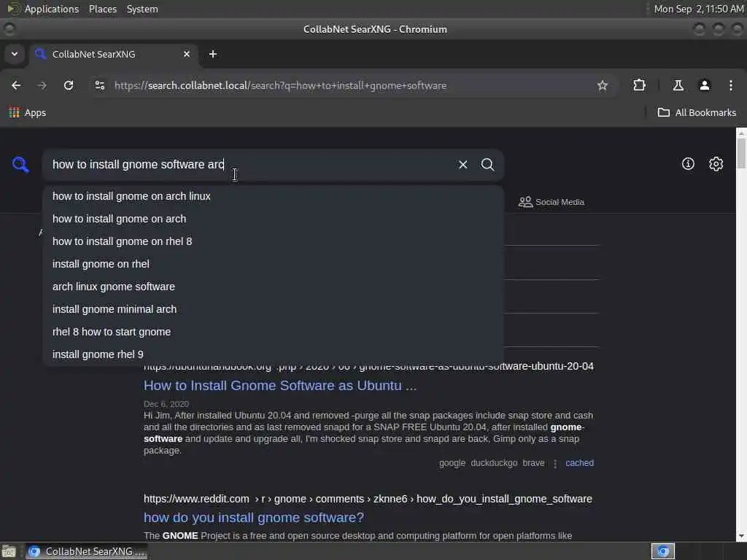Bookmark this page with the star icon
Screen dimensions: 747x560
[602, 86]
